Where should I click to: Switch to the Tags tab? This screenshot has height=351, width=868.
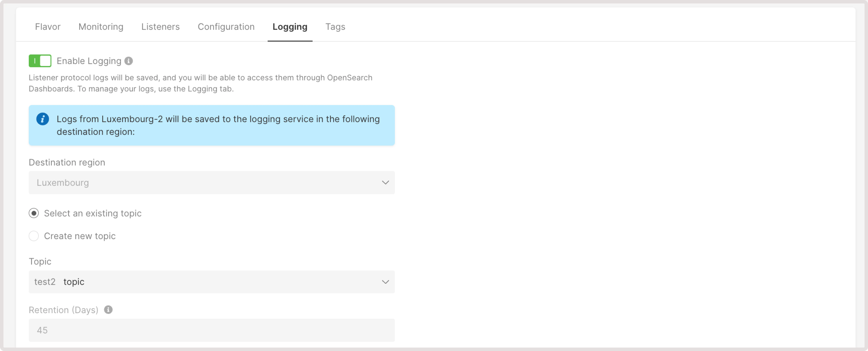point(335,27)
